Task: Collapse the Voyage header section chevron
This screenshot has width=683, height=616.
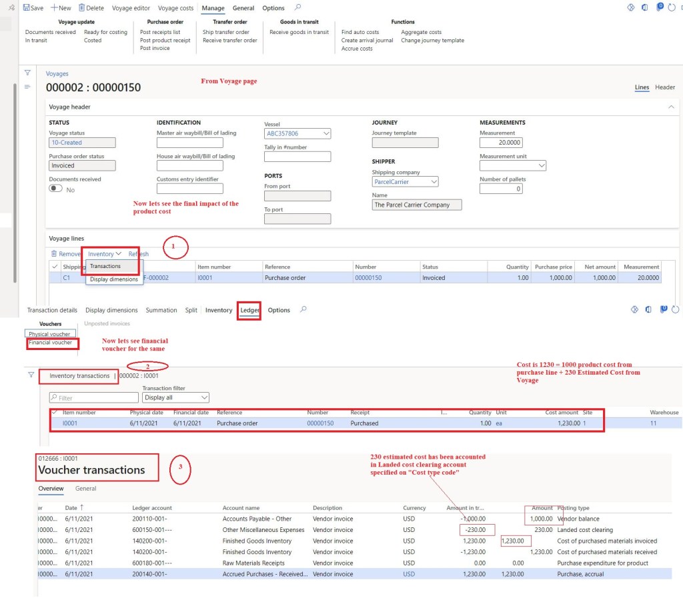Action: (670, 107)
